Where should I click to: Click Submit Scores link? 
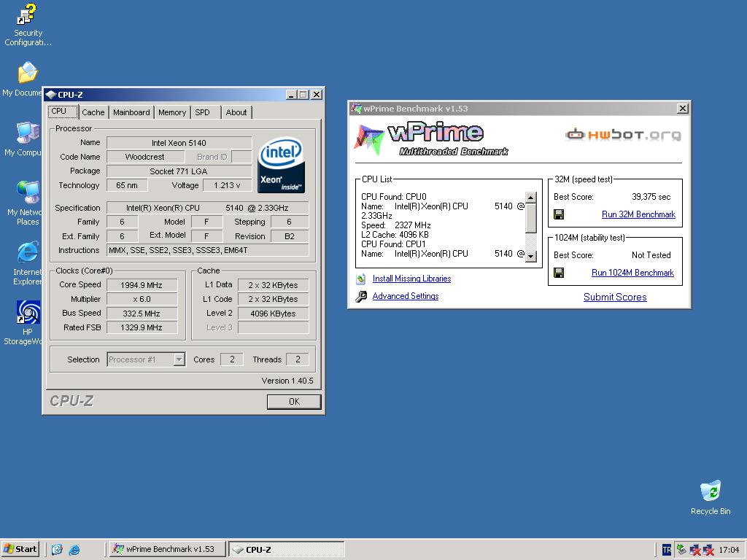point(615,297)
